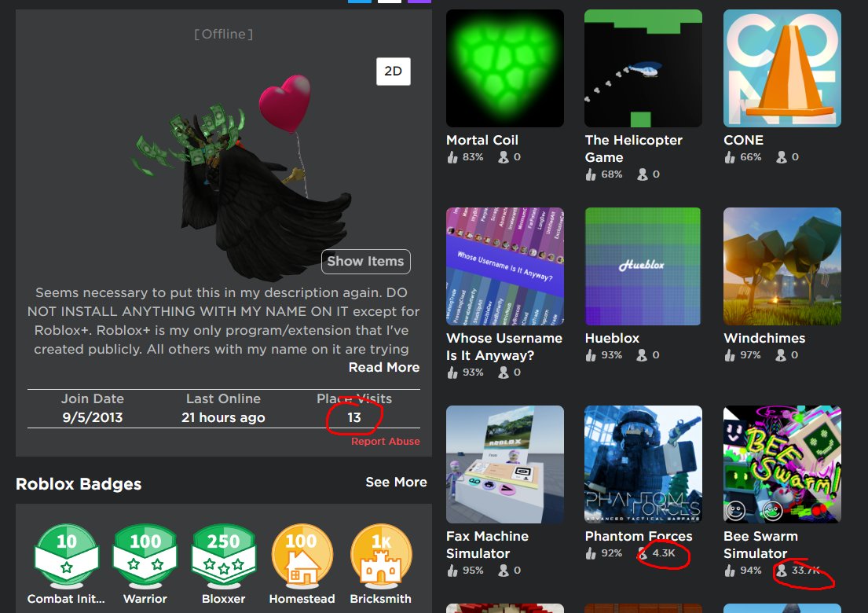Click the player icon under Whose Username
The height and width of the screenshot is (613, 868).
pos(504,373)
